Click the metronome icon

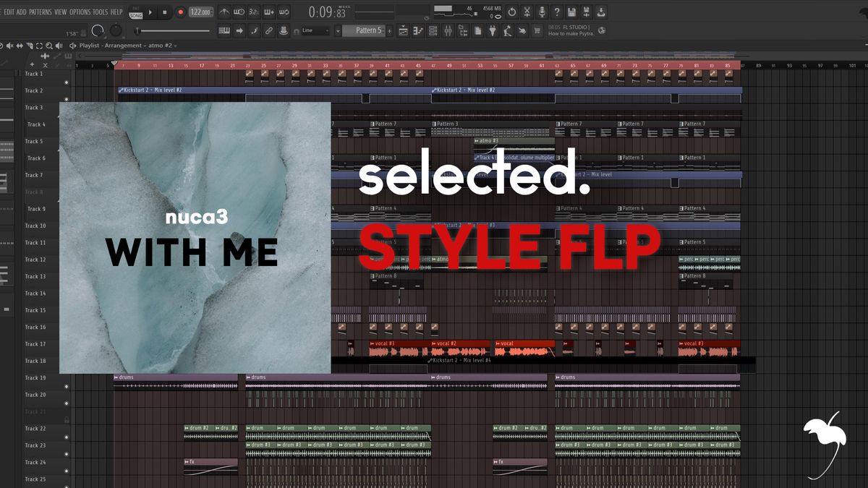223,12
